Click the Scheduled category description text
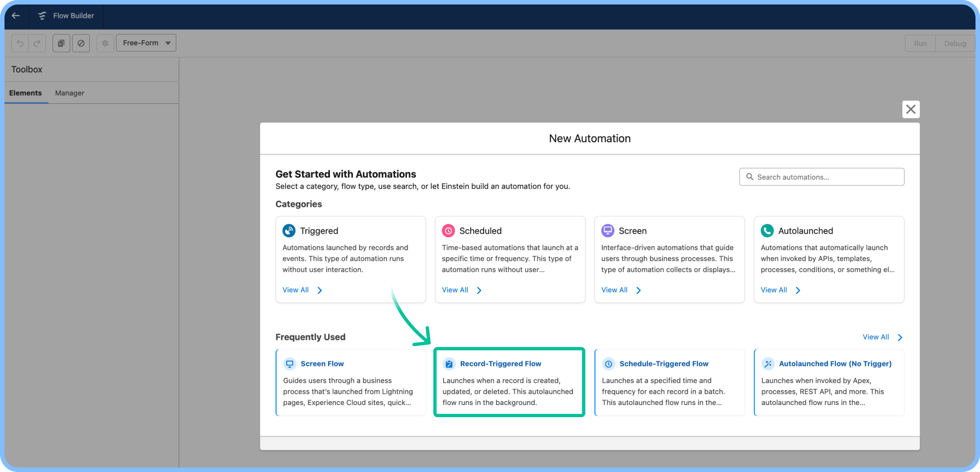This screenshot has width=980, height=472. [x=510, y=258]
